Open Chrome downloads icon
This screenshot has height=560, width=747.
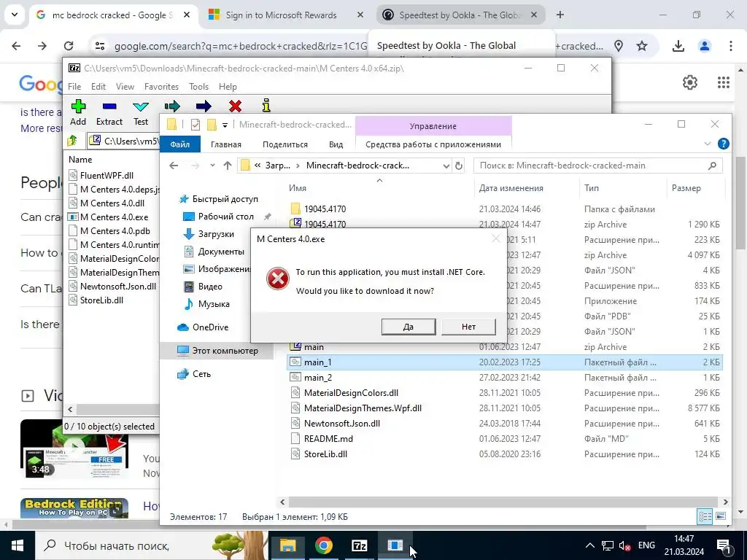click(x=678, y=46)
